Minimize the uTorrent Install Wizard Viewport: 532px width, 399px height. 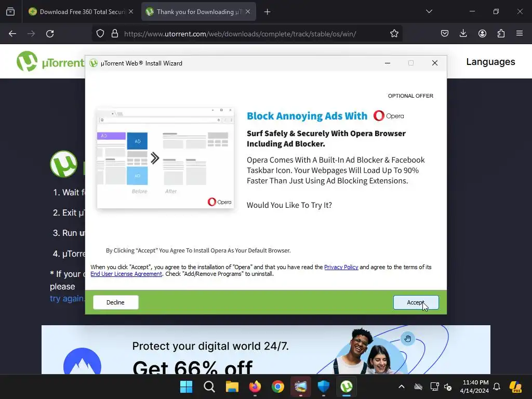[388, 63]
